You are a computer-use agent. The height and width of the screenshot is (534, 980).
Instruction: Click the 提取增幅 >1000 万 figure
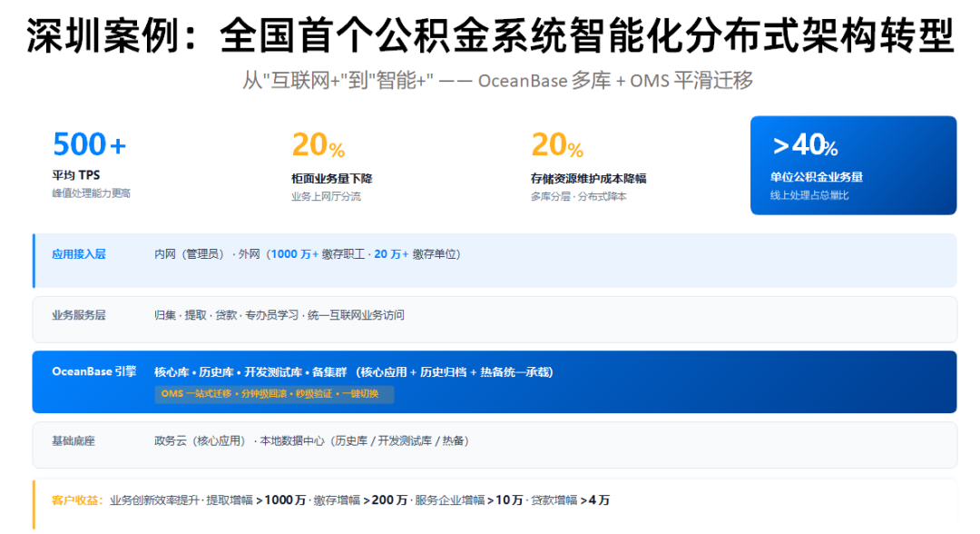click(x=256, y=500)
